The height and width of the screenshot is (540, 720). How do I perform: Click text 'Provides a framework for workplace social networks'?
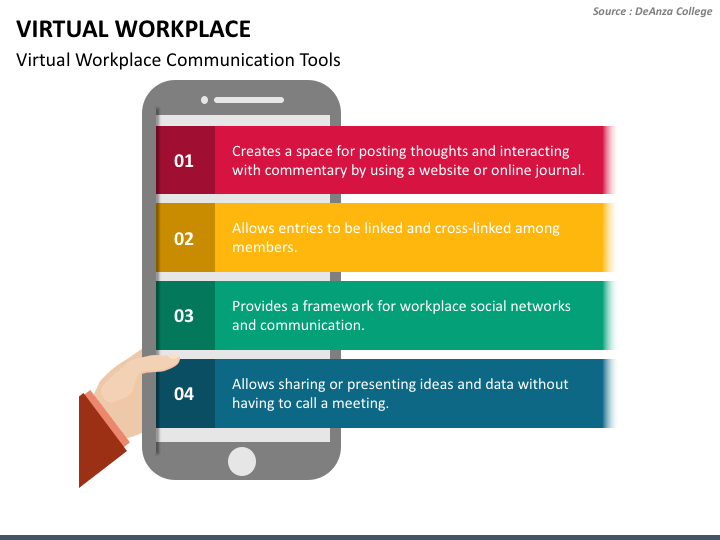pos(401,306)
